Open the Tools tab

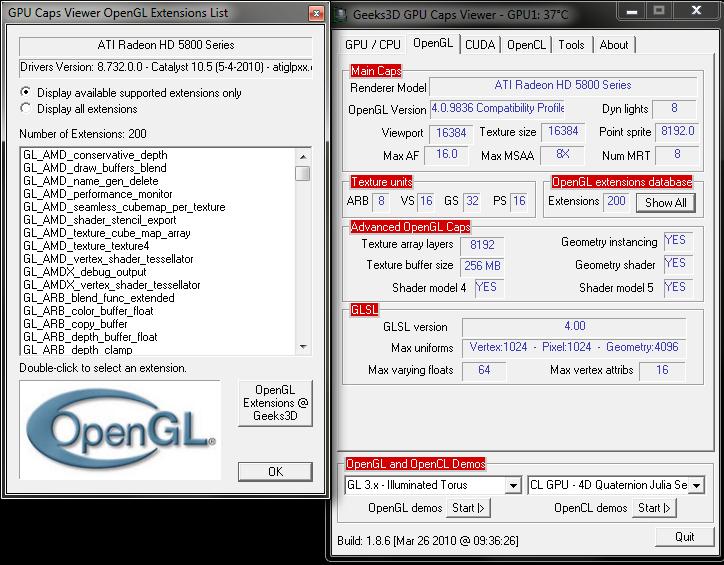coord(571,45)
